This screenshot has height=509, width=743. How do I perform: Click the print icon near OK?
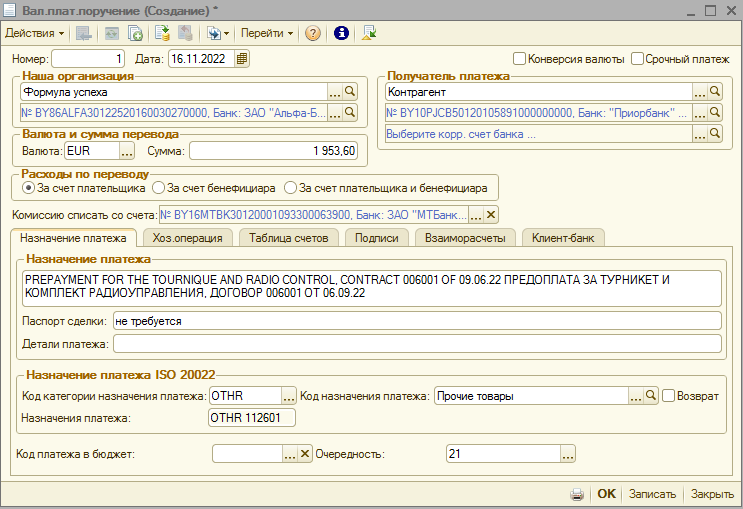(577, 494)
